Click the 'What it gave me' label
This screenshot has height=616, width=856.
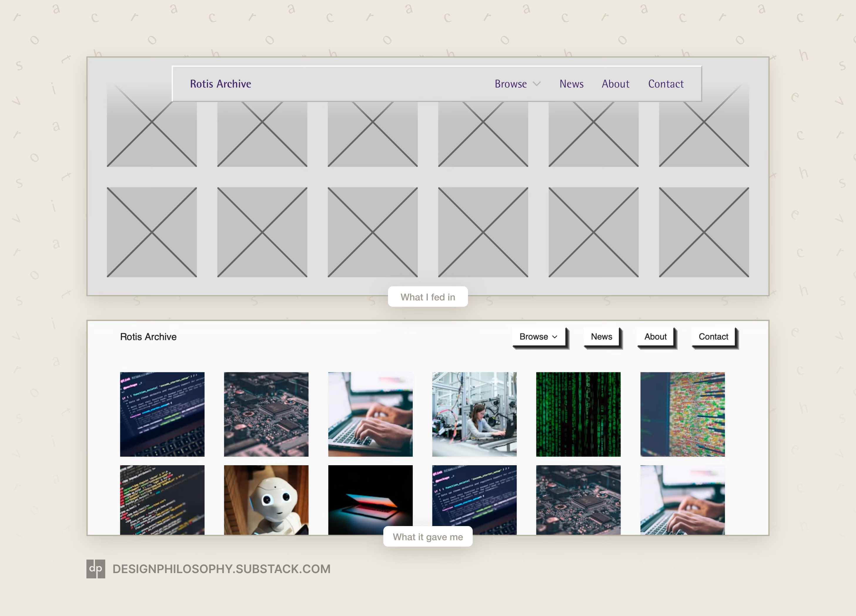pyautogui.click(x=428, y=537)
